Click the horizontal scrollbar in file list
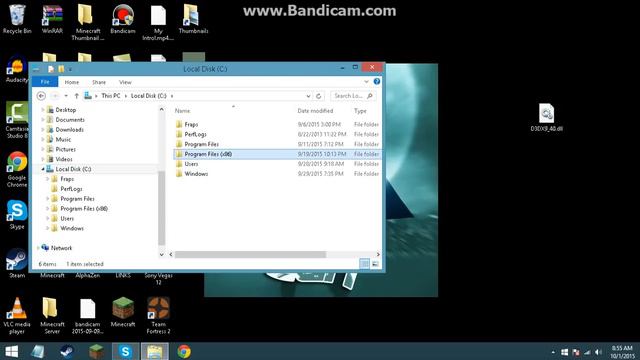The width and height of the screenshot is (640, 360). tap(250, 254)
